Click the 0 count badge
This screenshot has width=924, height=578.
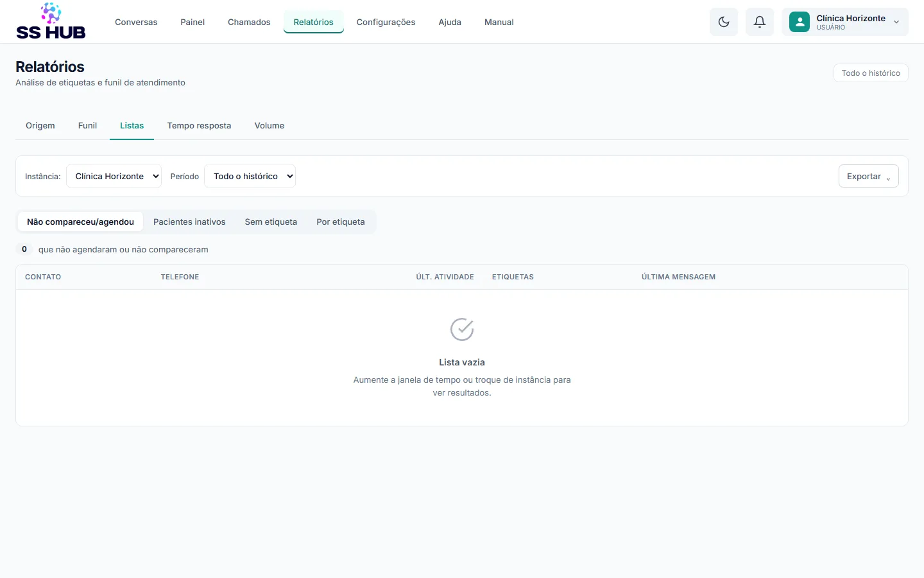click(24, 249)
